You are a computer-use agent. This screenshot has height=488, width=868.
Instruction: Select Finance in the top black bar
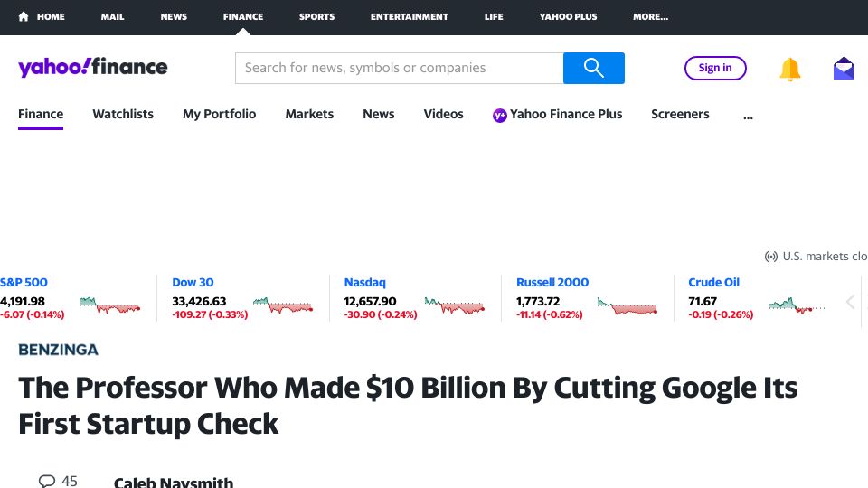pyautogui.click(x=243, y=16)
